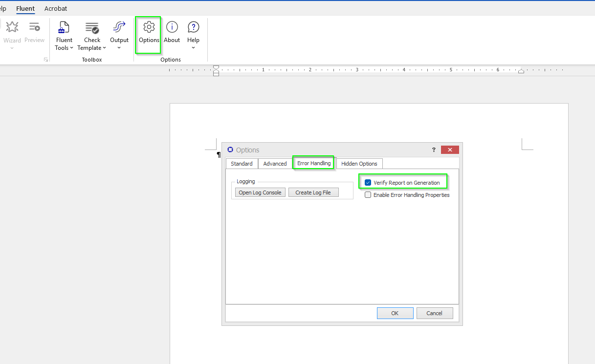
Task: Expand the Fluent Tools dropdown arrow
Action: point(71,48)
